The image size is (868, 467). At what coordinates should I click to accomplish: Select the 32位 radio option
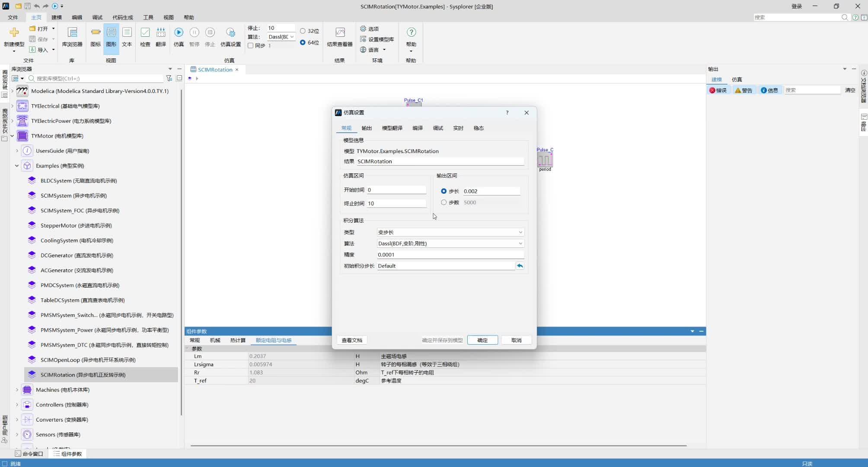click(x=303, y=31)
